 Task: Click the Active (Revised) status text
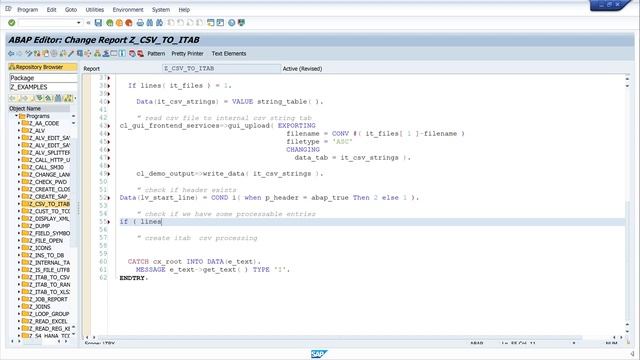(302, 69)
